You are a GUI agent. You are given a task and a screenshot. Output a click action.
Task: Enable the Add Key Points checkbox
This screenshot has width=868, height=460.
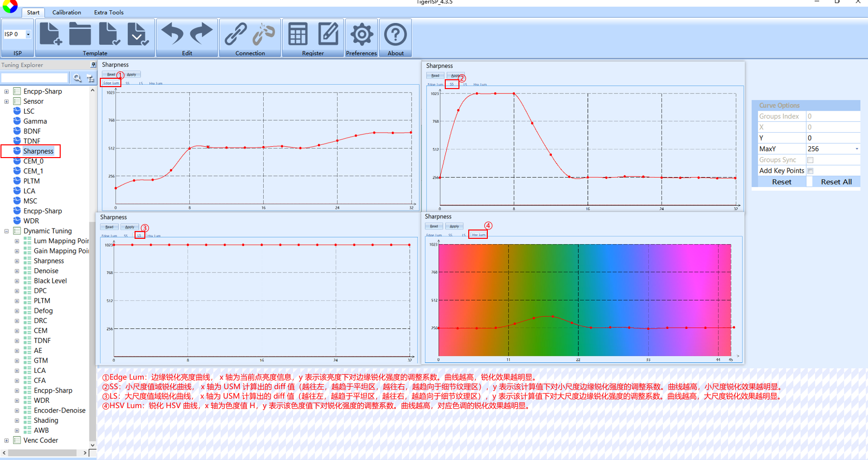[810, 171]
